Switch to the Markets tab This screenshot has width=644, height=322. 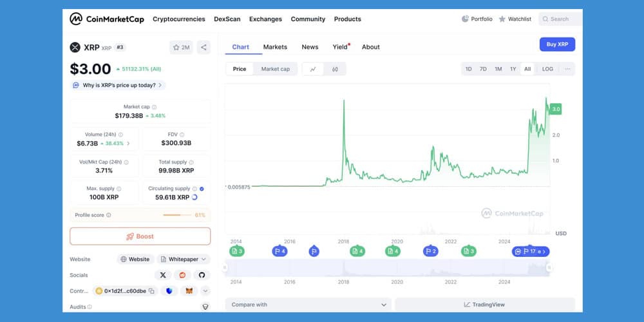pyautogui.click(x=275, y=47)
